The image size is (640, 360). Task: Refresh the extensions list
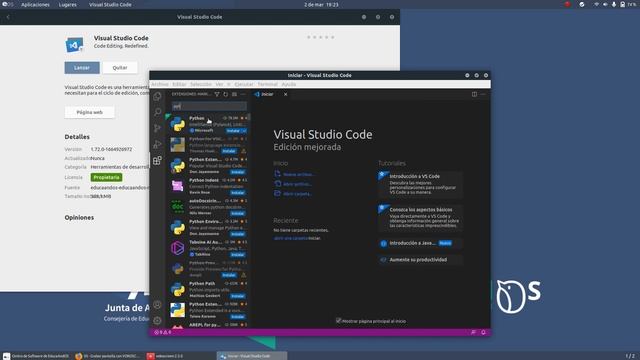coord(226,94)
